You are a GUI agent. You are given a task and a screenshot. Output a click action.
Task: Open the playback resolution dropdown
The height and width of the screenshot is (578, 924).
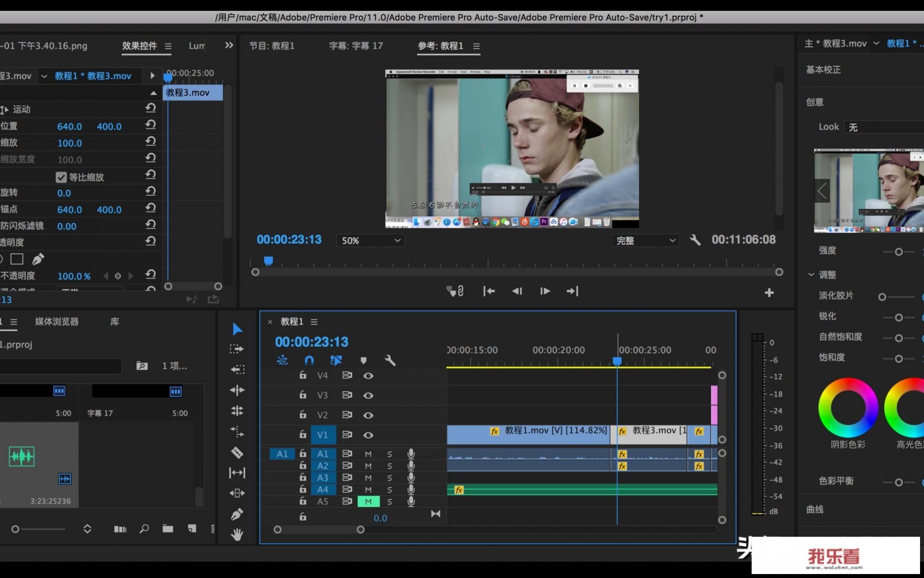pos(645,240)
